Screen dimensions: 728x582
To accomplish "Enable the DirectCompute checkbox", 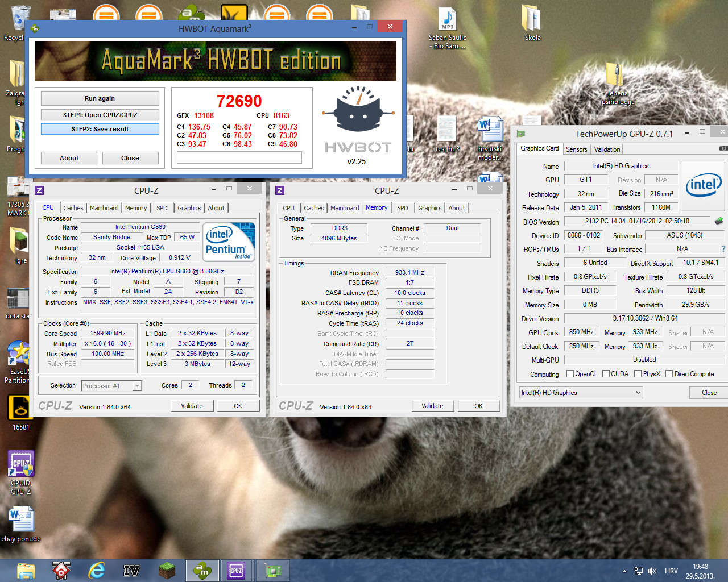I will tap(669, 374).
